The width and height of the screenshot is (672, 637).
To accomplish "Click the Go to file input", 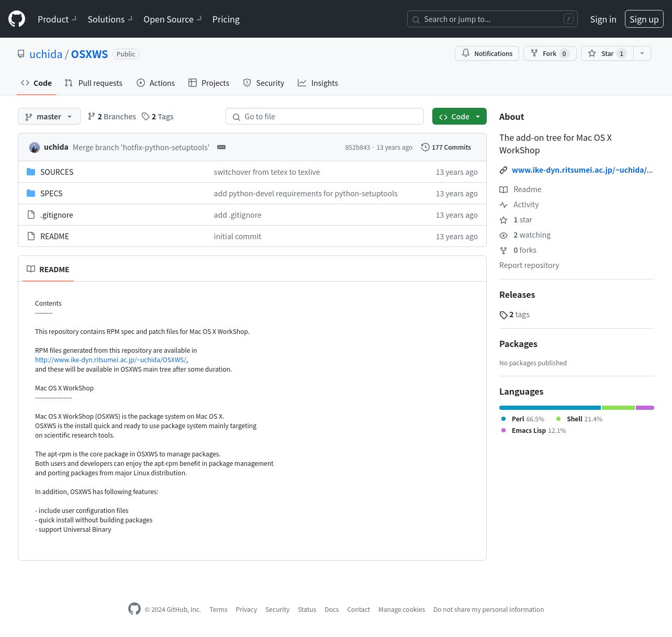I will [x=324, y=116].
